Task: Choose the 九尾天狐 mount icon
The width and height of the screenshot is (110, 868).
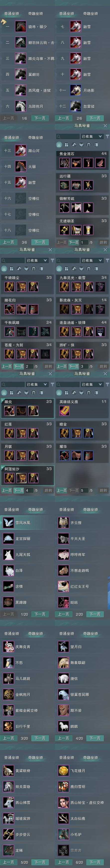Action: pos(8,555)
